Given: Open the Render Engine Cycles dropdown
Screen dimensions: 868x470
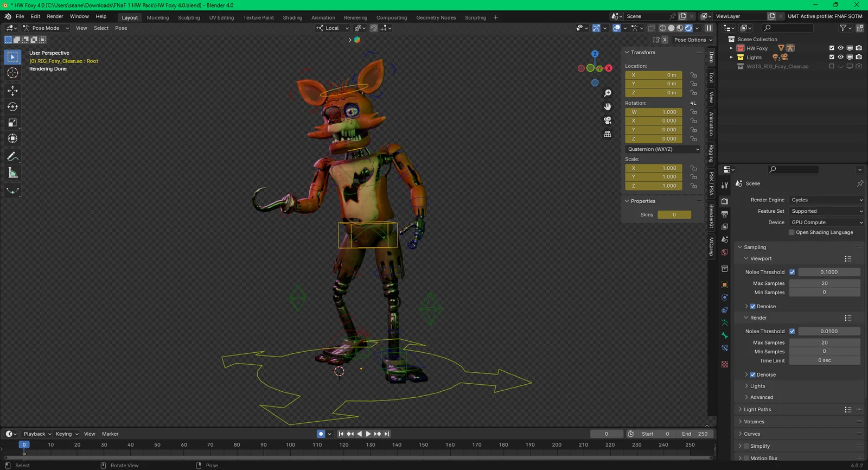Looking at the screenshot, I should point(827,200).
